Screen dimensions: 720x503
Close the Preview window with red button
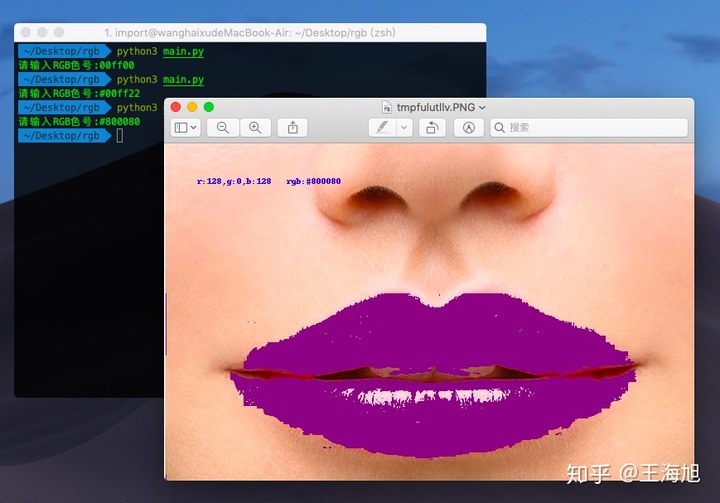pos(175,107)
